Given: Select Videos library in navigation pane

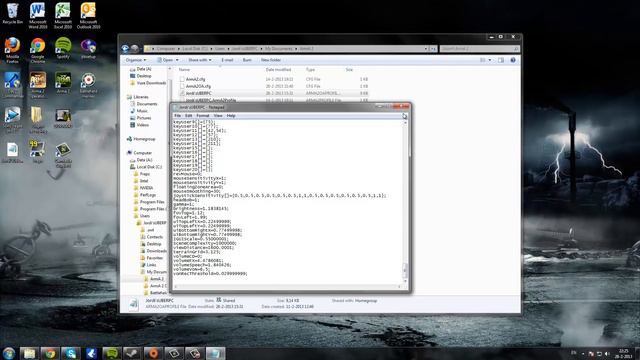Looking at the screenshot, I should coord(142,124).
